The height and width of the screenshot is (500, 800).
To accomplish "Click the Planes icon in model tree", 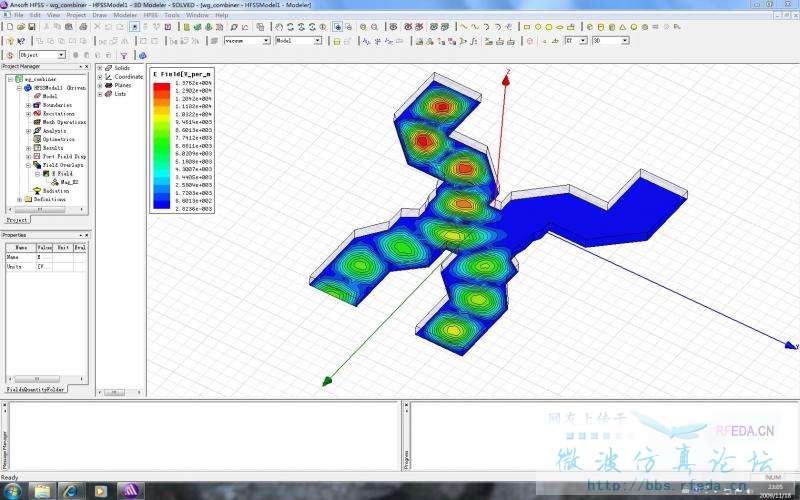I will (109, 85).
